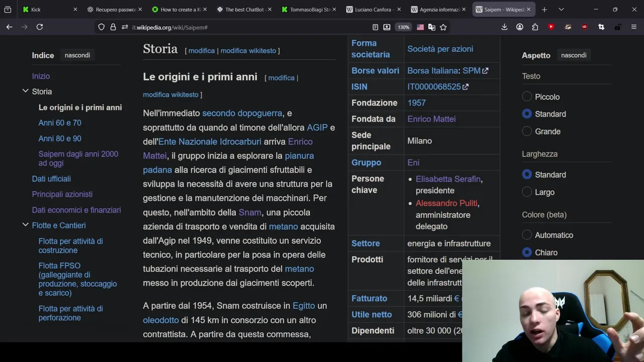This screenshot has width=644, height=362.
Task: Select Chiaro color mode
Action: (527, 252)
